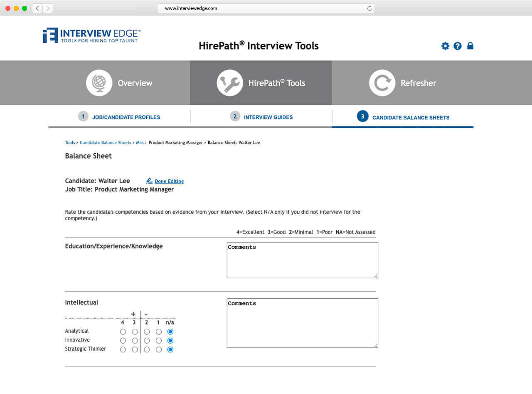Click the lock icon to log out
The width and height of the screenshot is (532, 394).
tap(470, 46)
